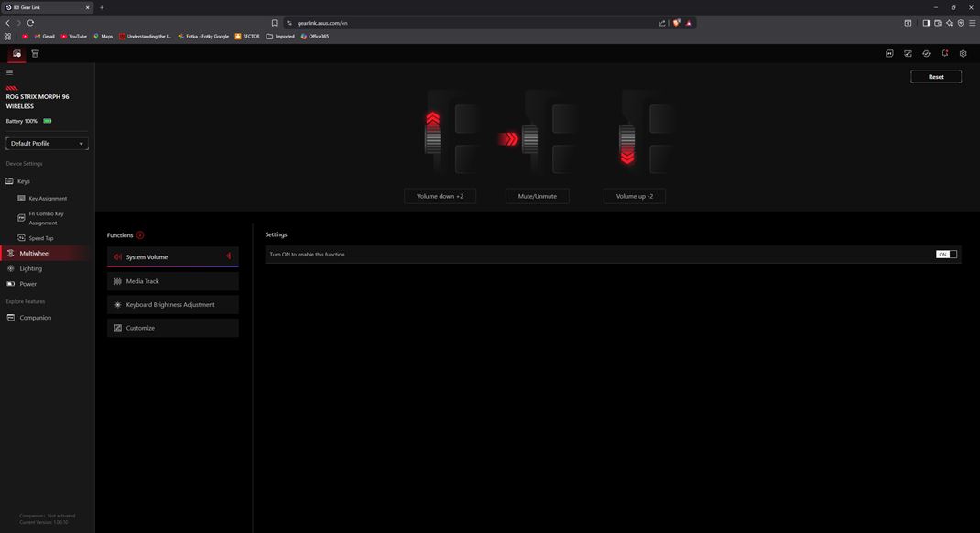
Task: Click the Volume down +2 label
Action: pyautogui.click(x=440, y=196)
